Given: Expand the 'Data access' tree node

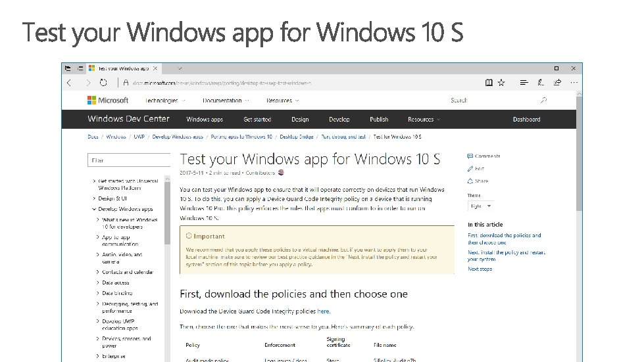Looking at the screenshot, I should 98,283.
